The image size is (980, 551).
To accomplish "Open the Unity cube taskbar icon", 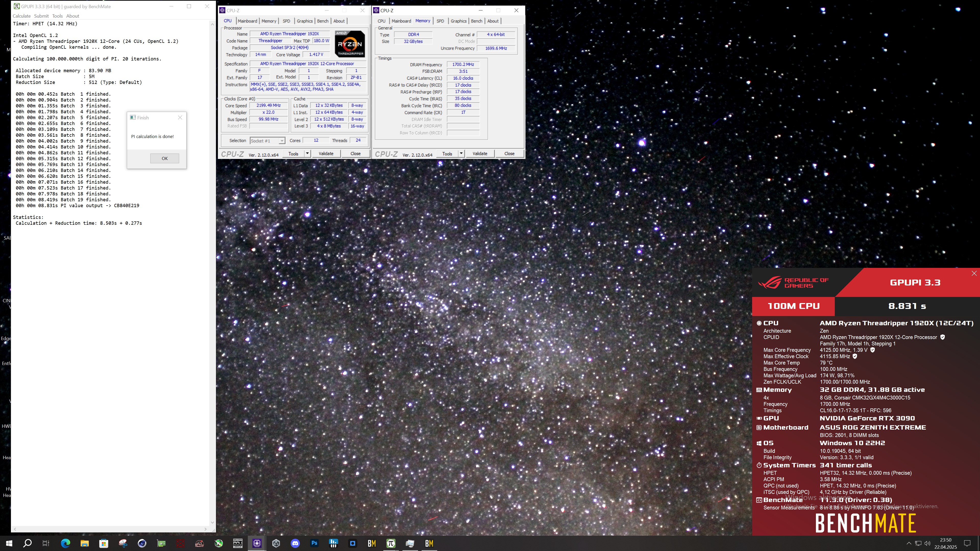I will coord(276,543).
